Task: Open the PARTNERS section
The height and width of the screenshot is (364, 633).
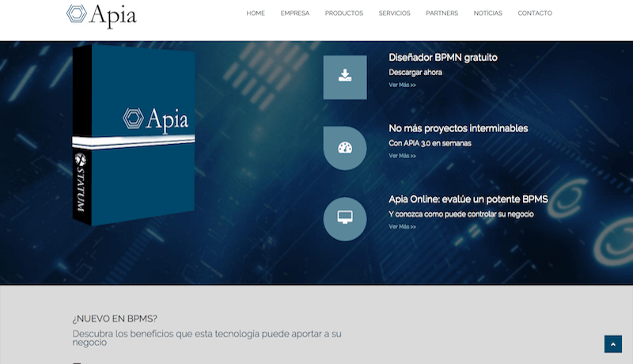Action: click(442, 13)
